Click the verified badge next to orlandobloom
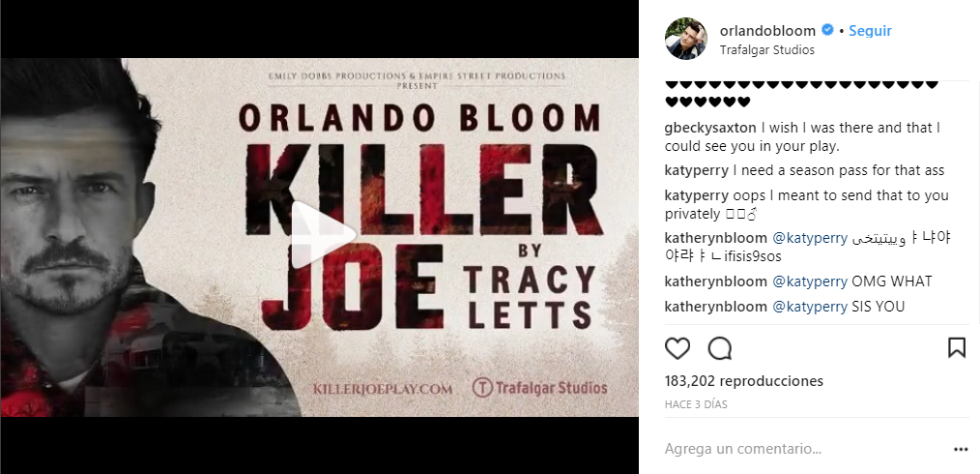980x474 pixels. pyautogui.click(x=828, y=30)
